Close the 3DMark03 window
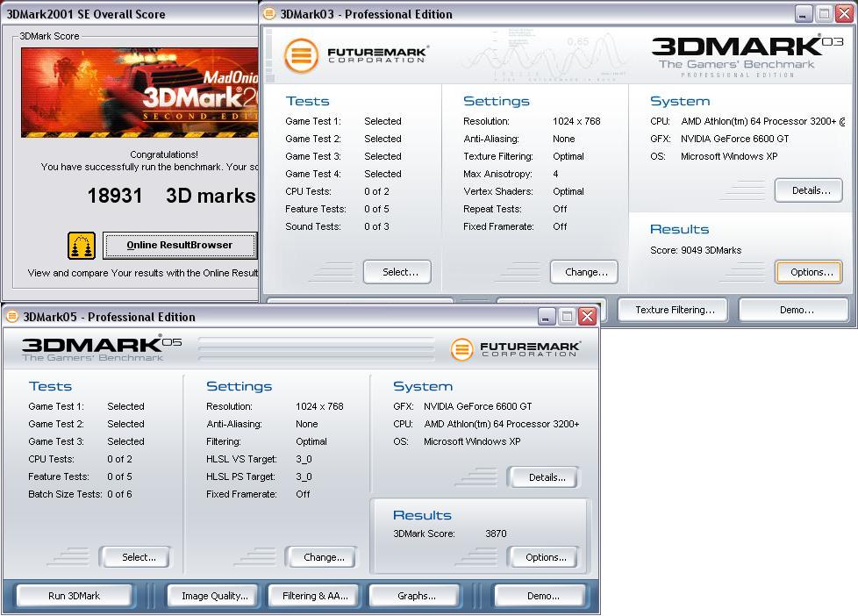The width and height of the screenshot is (858, 616). point(844,14)
